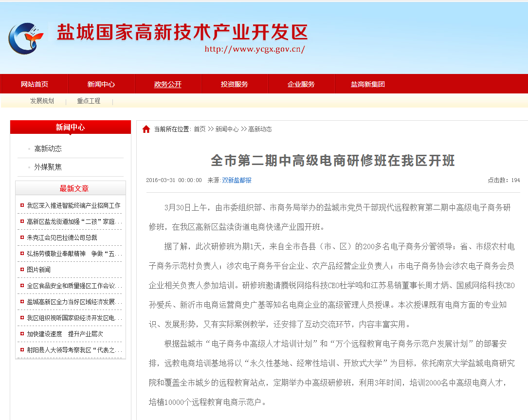
Task: Open article 我区深入推进智能终端产业招商工作
Action: 74,205
